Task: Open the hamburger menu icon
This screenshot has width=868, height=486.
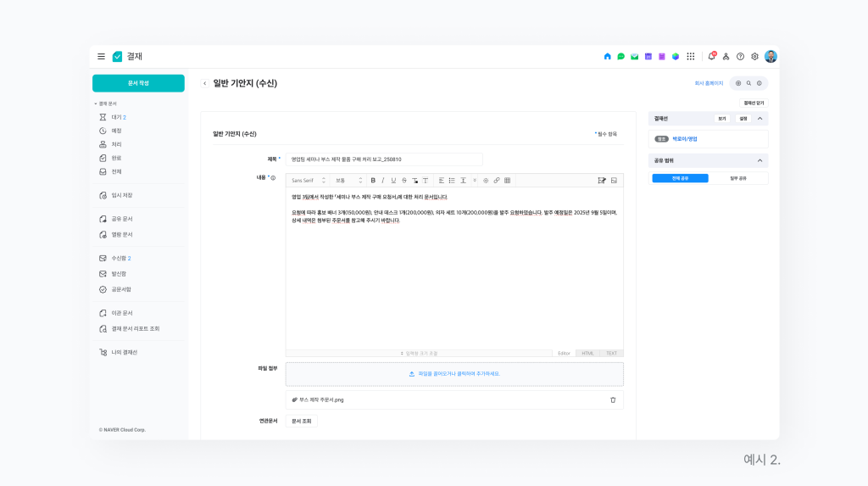Action: point(101,57)
